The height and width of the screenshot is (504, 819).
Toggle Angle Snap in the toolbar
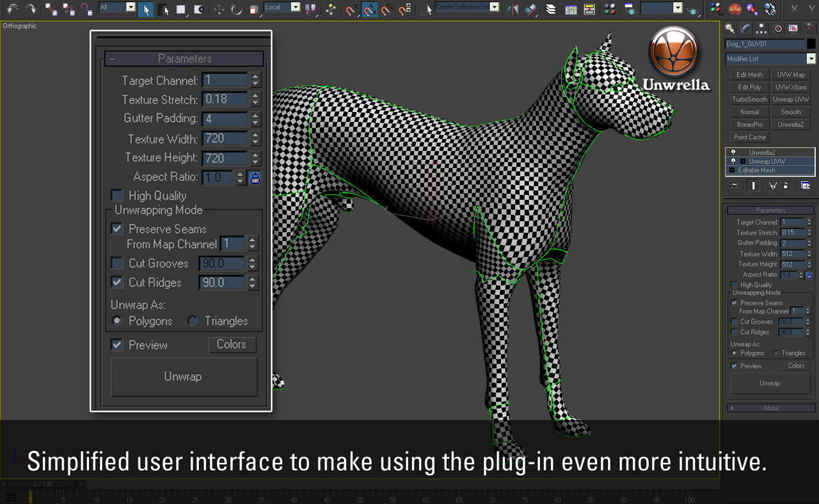[x=369, y=10]
